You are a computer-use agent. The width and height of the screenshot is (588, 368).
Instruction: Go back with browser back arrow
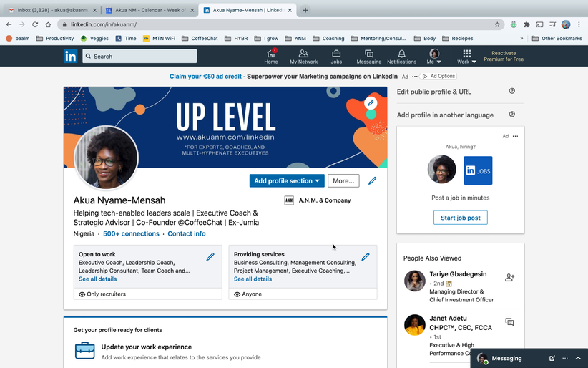pyautogui.click(x=9, y=24)
